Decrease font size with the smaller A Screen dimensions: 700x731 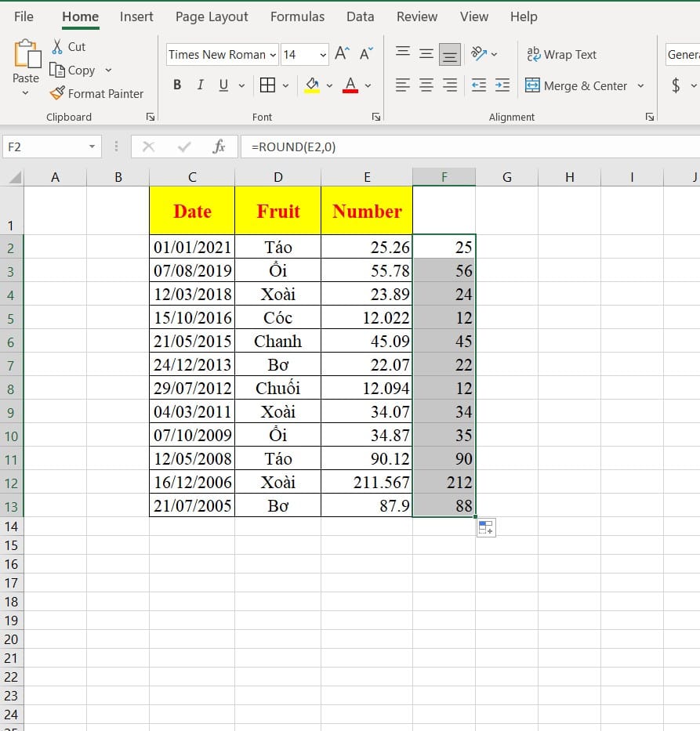pyautogui.click(x=366, y=53)
